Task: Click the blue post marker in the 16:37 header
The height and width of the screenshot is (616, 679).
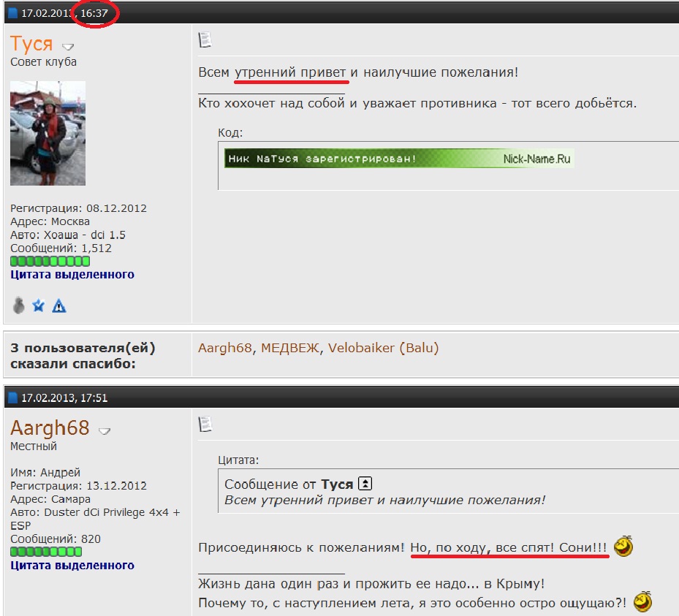Action: tap(12, 13)
